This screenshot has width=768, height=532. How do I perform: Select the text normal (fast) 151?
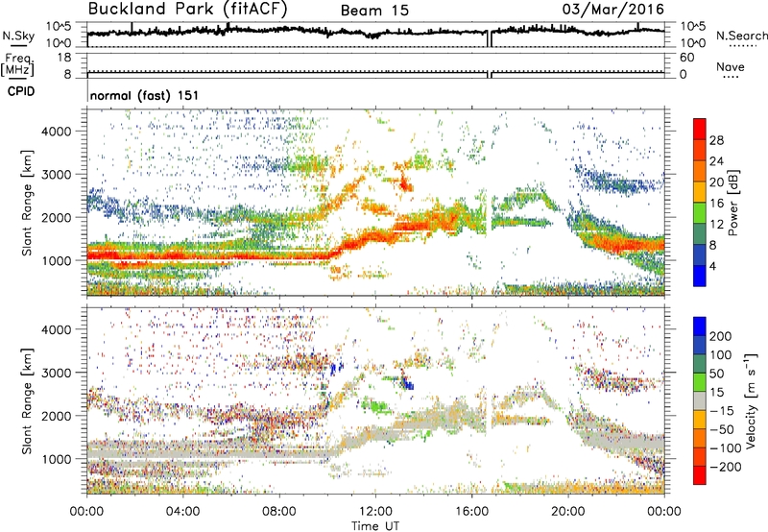145,95
